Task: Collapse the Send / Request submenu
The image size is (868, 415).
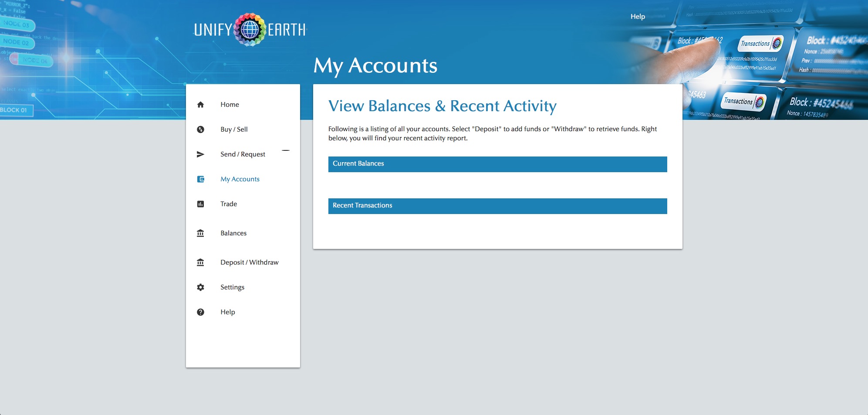Action: (286, 150)
